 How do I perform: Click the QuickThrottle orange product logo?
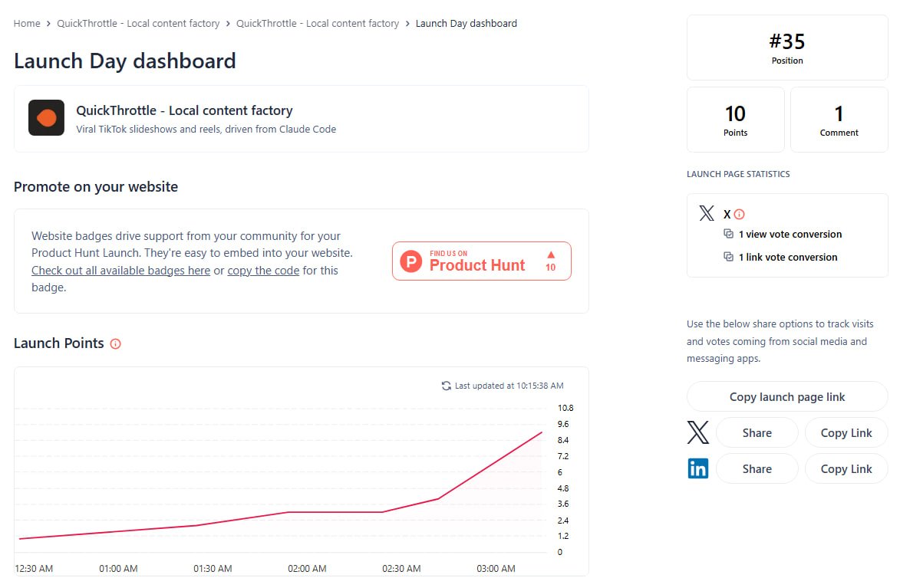pyautogui.click(x=47, y=117)
